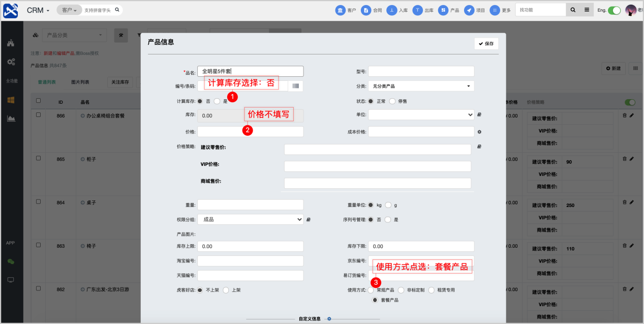Screen dimensions: 644x324
Task: Expand row 柜子 arrow icon
Action: [83, 159]
